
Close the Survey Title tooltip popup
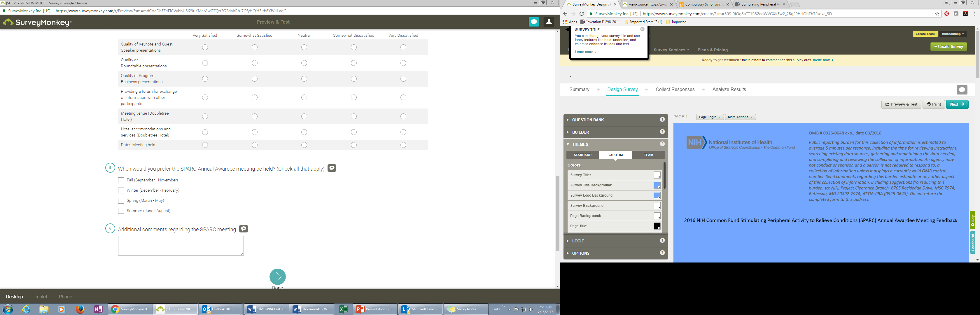(x=642, y=29)
